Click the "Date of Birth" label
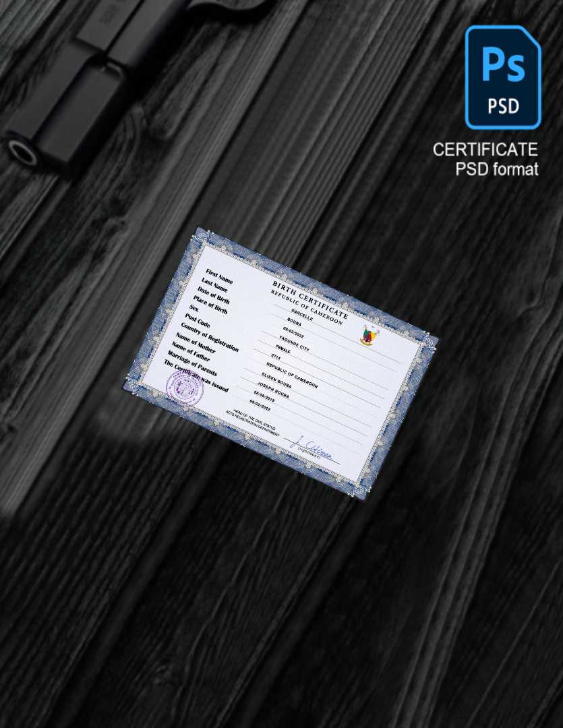The width and height of the screenshot is (563, 728). tap(213, 295)
